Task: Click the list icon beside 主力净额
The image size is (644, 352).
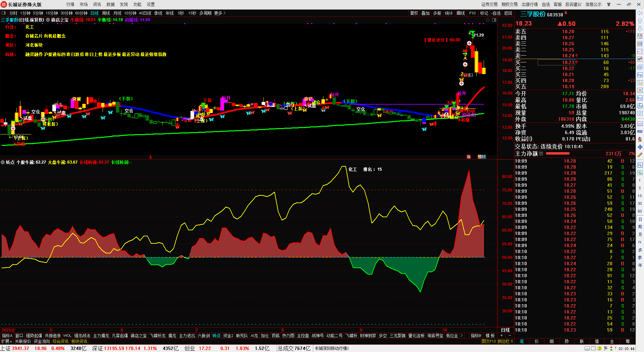Action: pos(541,154)
